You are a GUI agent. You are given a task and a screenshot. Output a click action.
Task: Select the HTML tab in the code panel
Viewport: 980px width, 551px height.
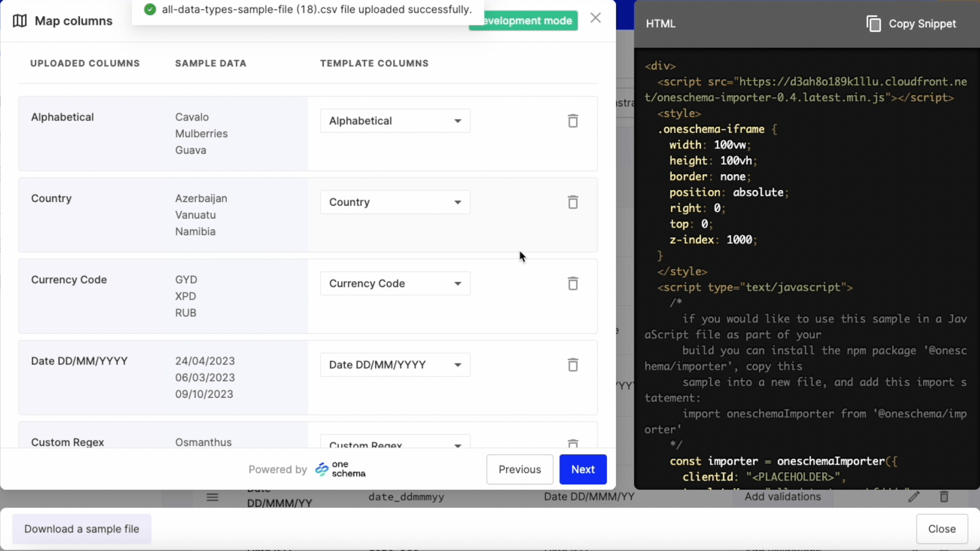click(660, 24)
